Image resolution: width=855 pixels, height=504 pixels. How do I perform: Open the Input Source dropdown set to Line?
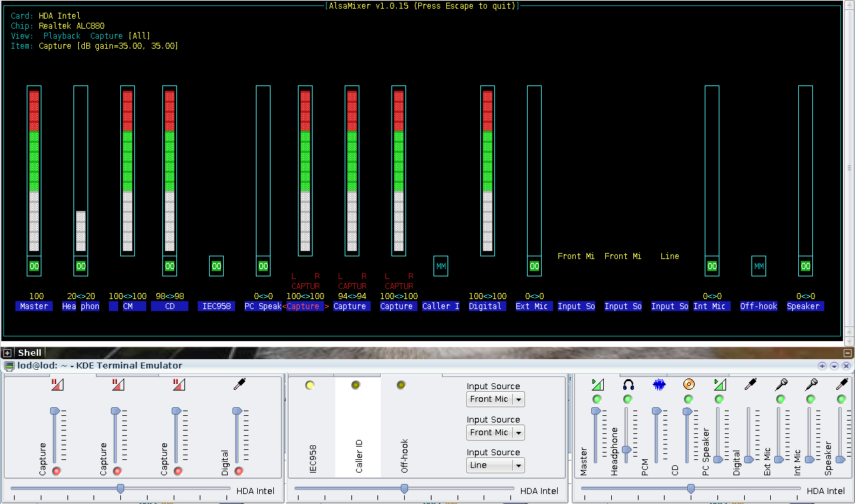495,465
